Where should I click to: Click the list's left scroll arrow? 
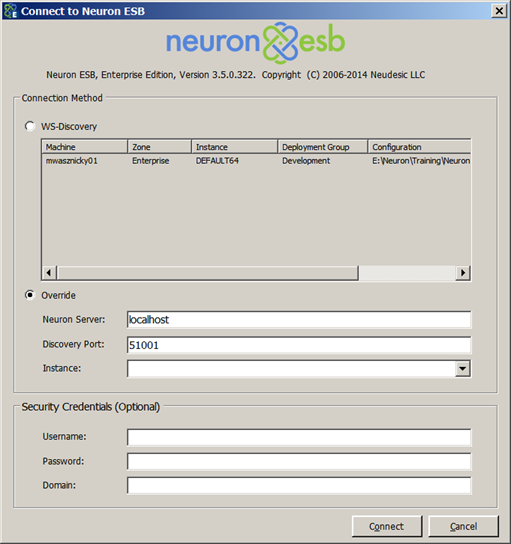pos(49,273)
